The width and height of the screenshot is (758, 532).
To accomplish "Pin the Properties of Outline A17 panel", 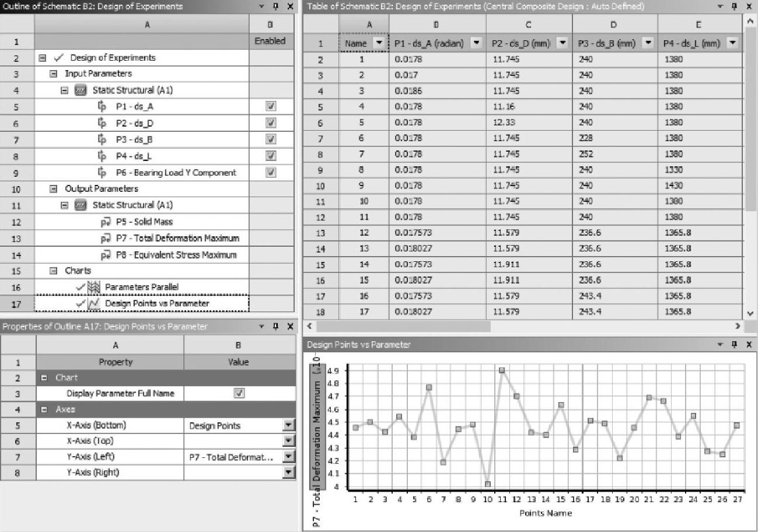I will [277, 327].
